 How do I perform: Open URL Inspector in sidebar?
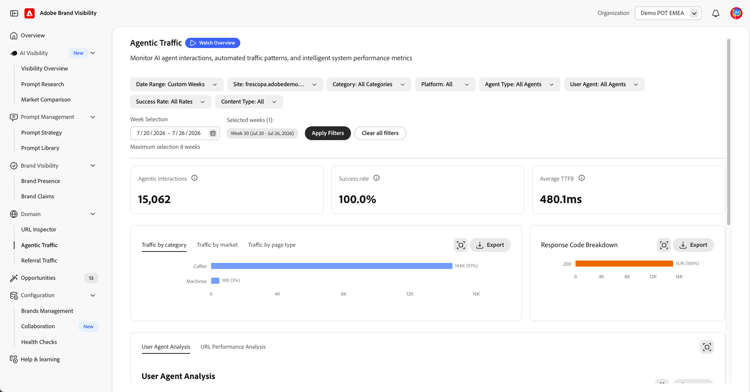39,229
